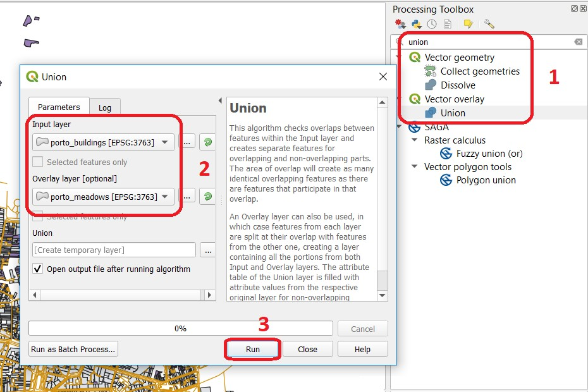
Task: Clear the toolbox search text
Action: [579, 42]
